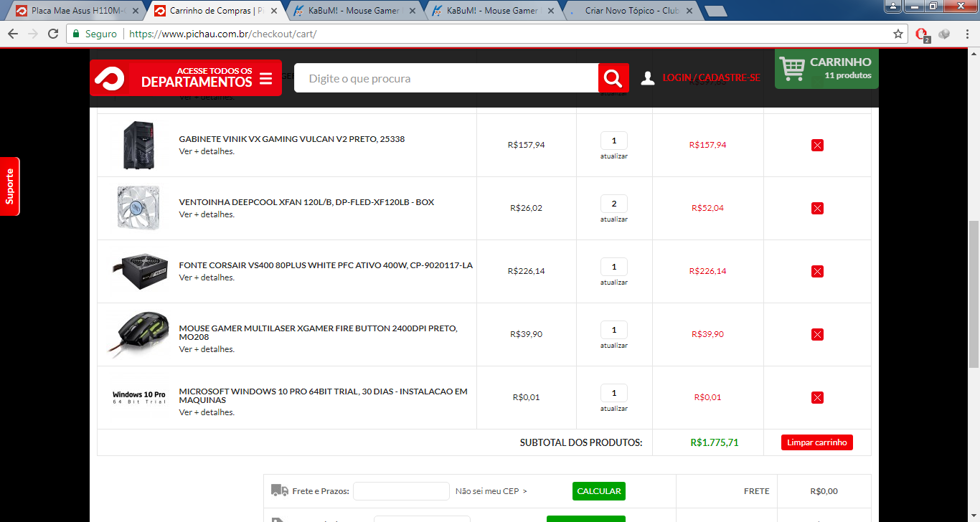Remove Fonte Corsair VS400 from cart
Image resolution: width=980 pixels, height=522 pixels.
[817, 271]
